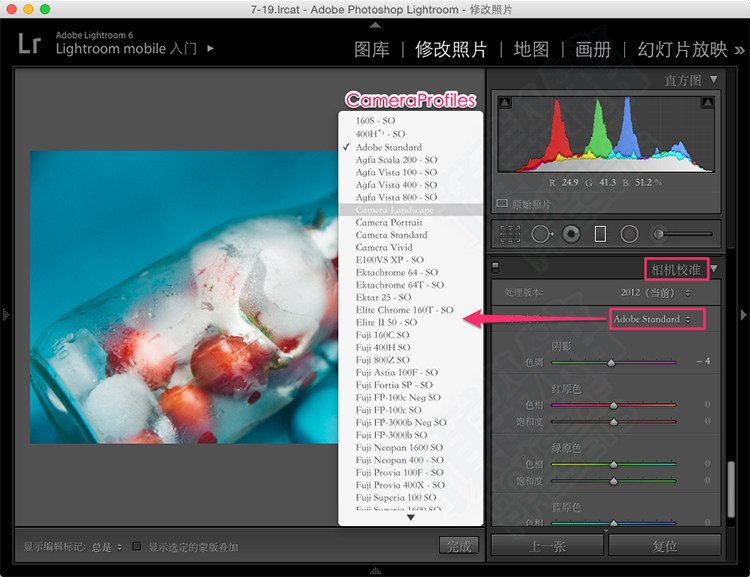The width and height of the screenshot is (750, 577).
Task: Hide top module bar with arrow
Action: coord(375,25)
